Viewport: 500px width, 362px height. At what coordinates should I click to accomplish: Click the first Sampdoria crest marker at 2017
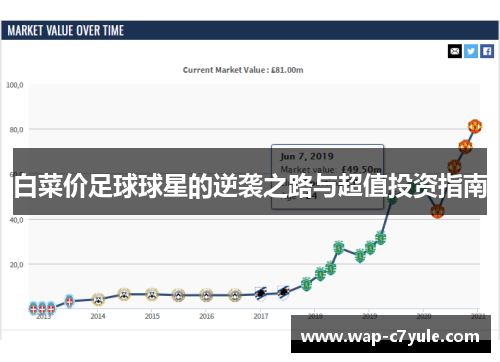[x=261, y=294]
